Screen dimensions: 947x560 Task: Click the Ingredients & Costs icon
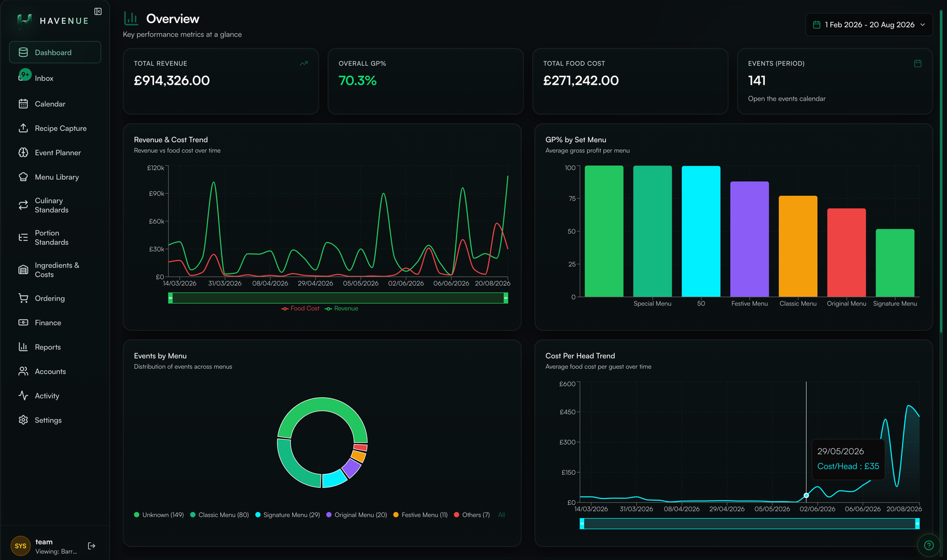[23, 270]
